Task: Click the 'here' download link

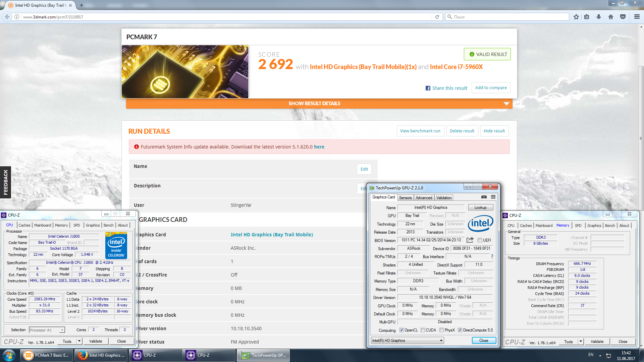Action: pos(319,147)
